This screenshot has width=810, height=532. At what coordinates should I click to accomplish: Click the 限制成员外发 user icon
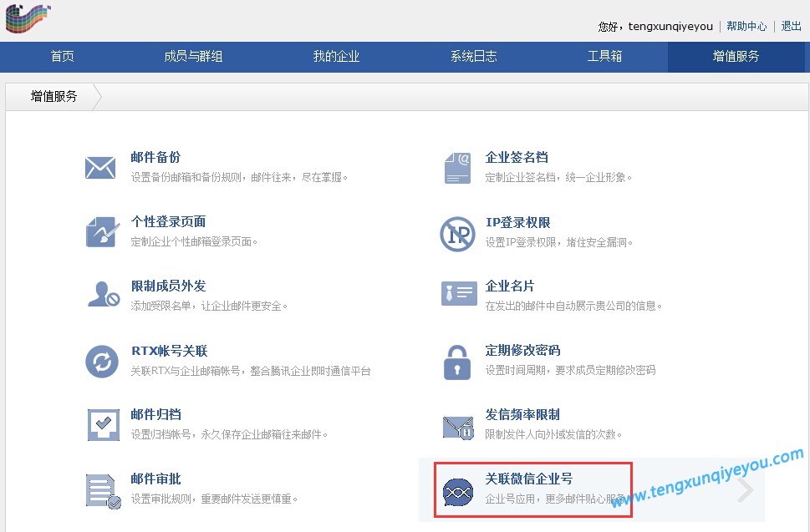[104, 295]
